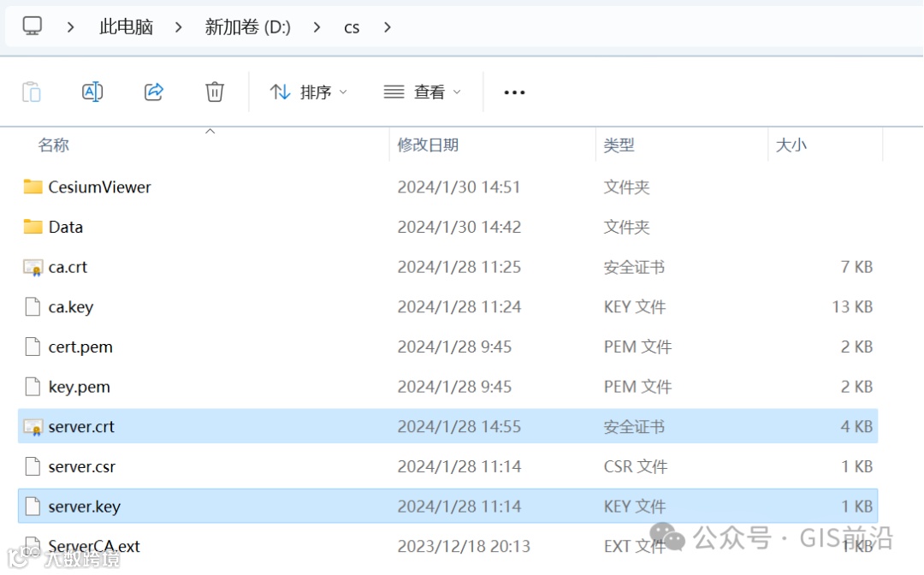Click the server.csr file icon
The height and width of the screenshot is (575, 924).
(x=33, y=466)
